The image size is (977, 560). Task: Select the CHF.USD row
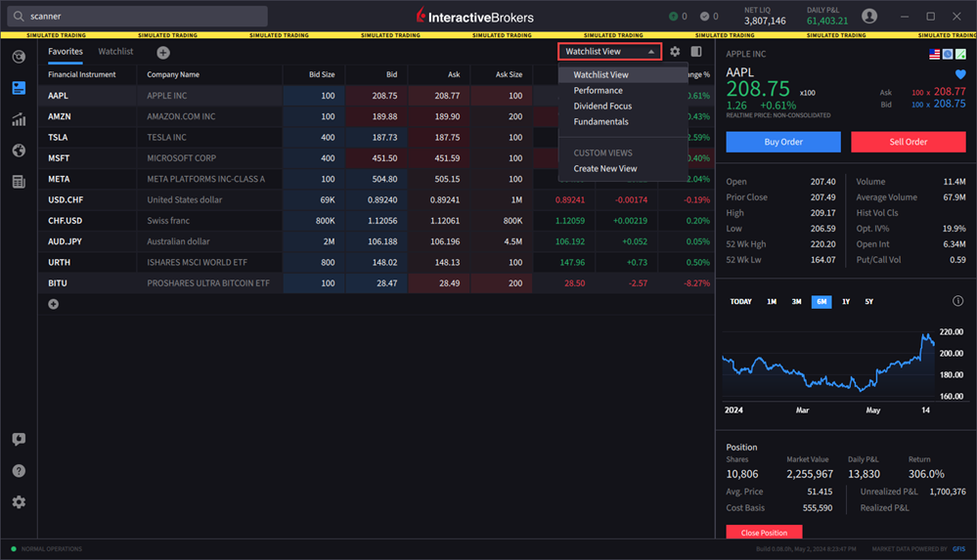(x=377, y=221)
